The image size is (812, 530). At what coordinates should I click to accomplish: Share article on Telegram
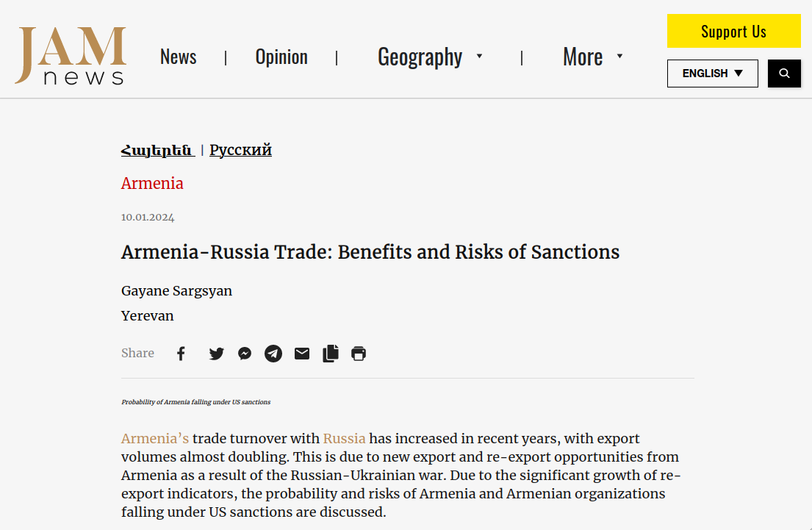click(273, 354)
